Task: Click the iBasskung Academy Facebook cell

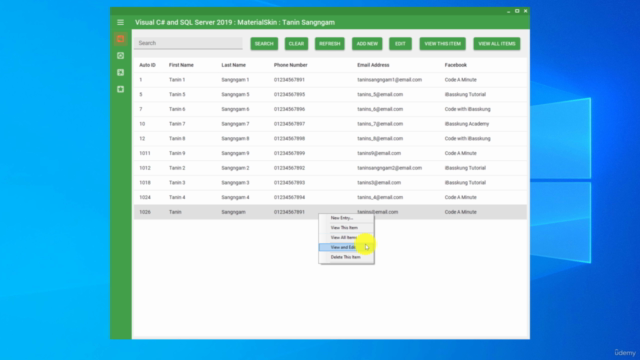Action: pos(467,124)
